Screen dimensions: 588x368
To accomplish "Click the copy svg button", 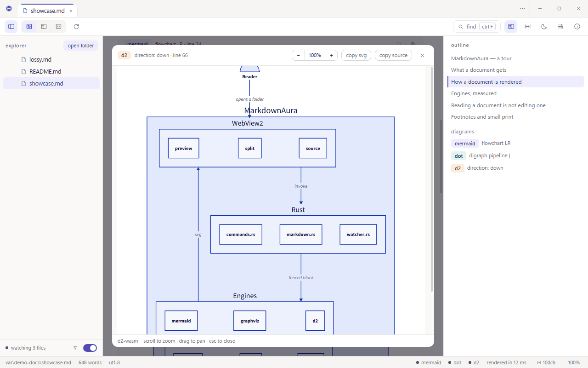I will [x=356, y=55].
